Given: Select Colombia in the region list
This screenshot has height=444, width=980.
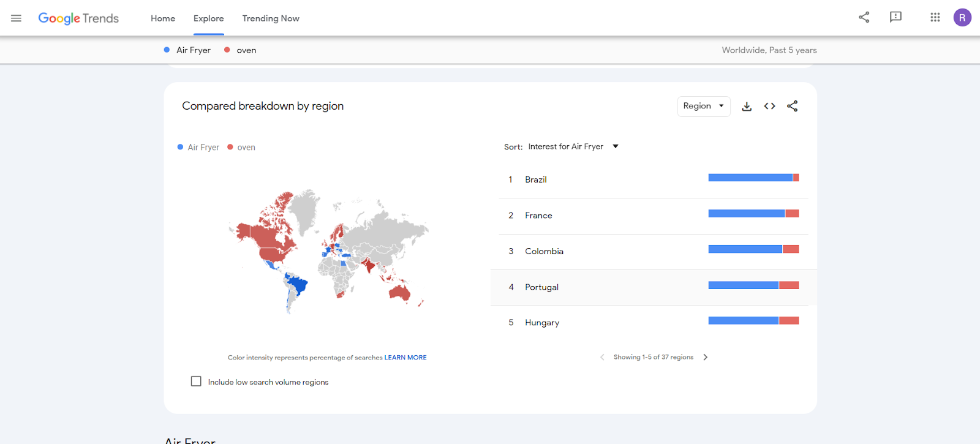Looking at the screenshot, I should (x=654, y=252).
